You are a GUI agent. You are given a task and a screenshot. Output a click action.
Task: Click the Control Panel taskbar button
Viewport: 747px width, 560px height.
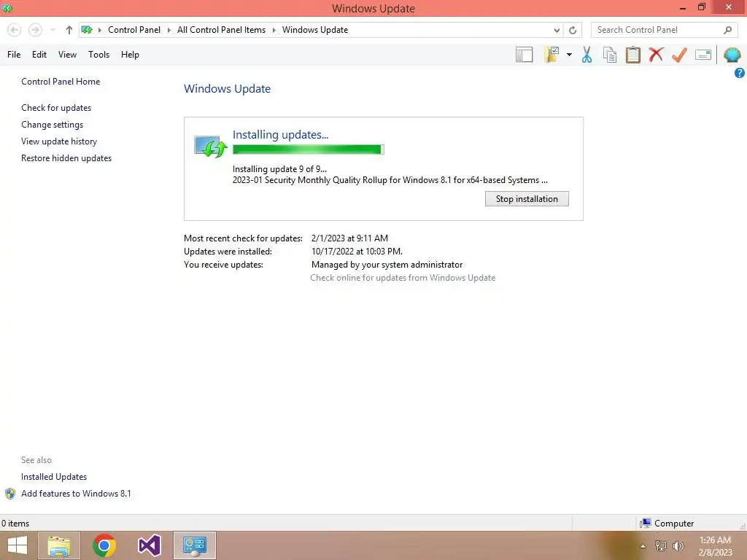point(194,545)
